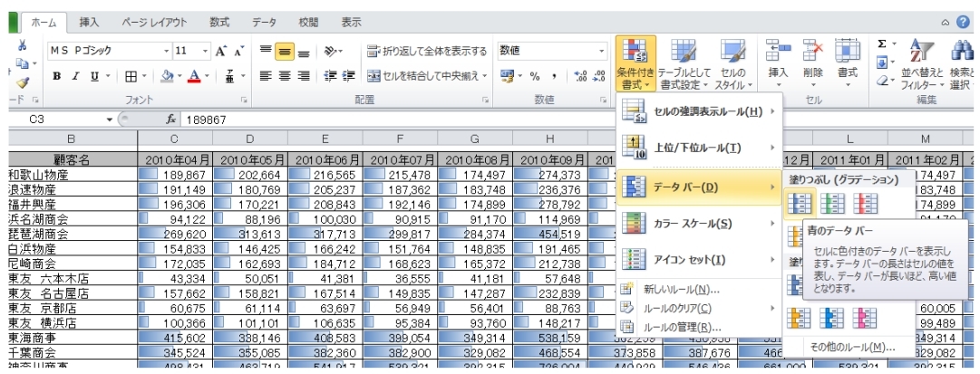Click the Fill down arrow icon in 編集 group
Viewport: 980px width, 374px height.
click(882, 62)
